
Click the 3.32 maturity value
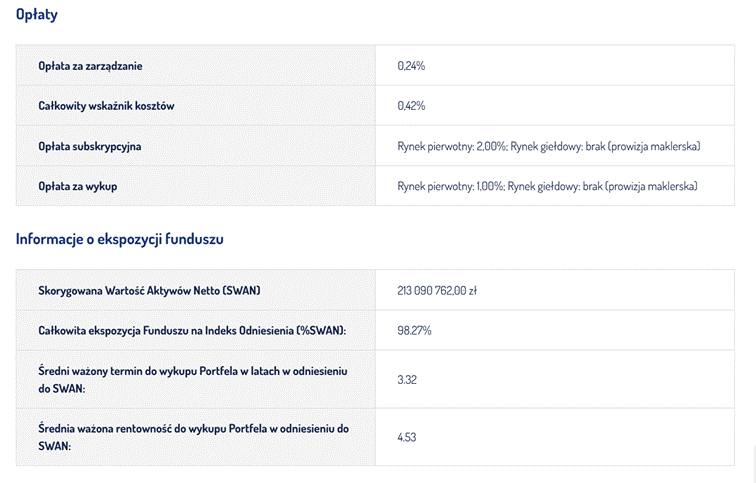click(x=407, y=380)
